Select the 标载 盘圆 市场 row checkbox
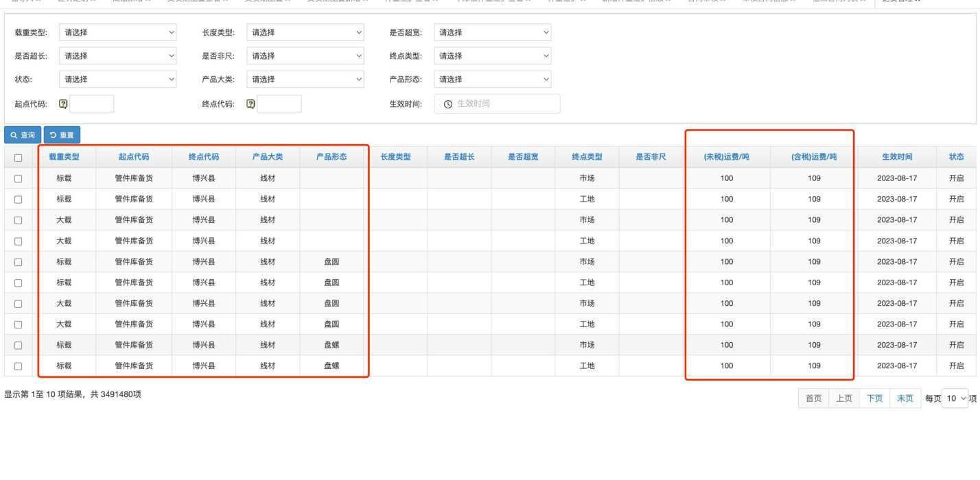The image size is (980, 480). point(18,262)
